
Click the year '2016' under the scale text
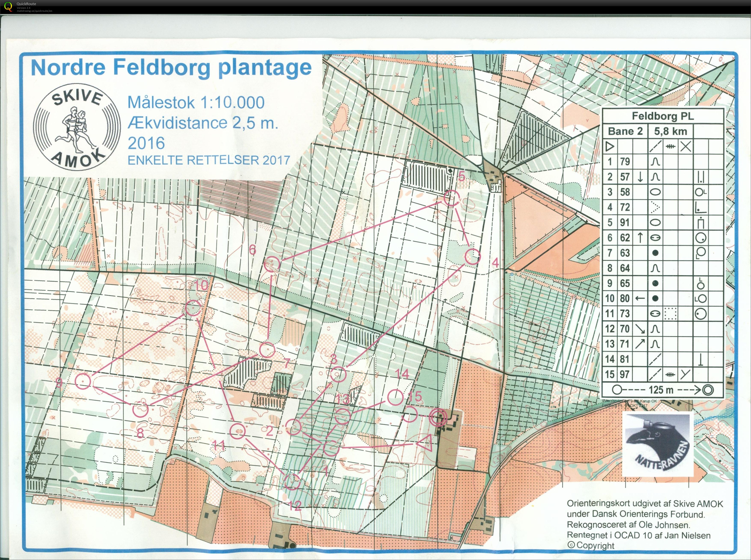pyautogui.click(x=146, y=143)
